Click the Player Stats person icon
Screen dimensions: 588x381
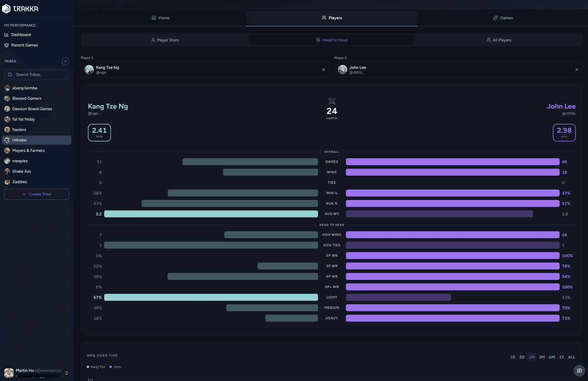pyautogui.click(x=153, y=40)
